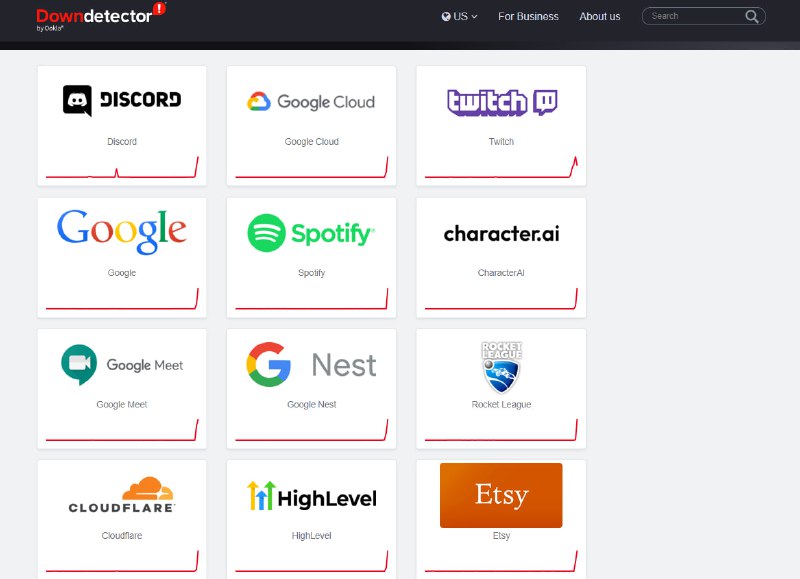Open the Twitch text link
This screenshot has width=800, height=579.
(x=501, y=141)
